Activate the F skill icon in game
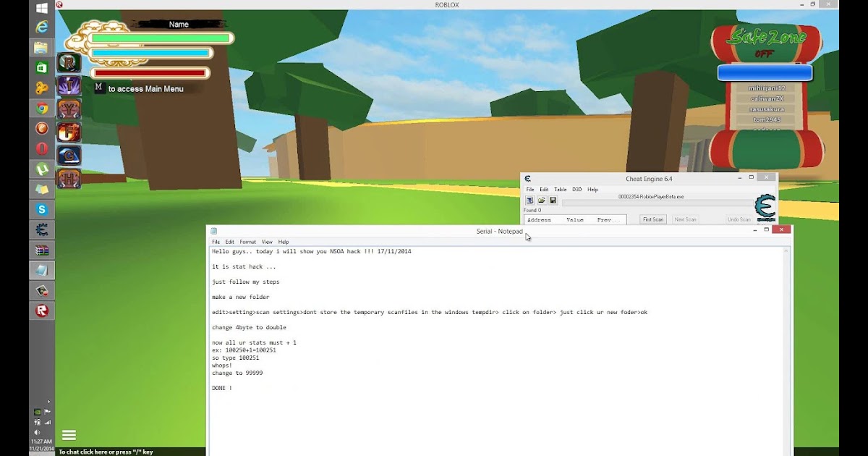Viewport: 868px width, 456px height. point(69,132)
